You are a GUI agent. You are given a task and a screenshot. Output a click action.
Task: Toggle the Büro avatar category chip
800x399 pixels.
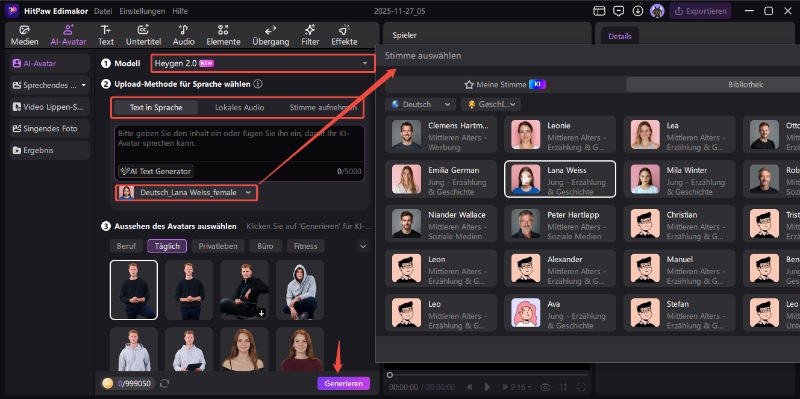(265, 246)
